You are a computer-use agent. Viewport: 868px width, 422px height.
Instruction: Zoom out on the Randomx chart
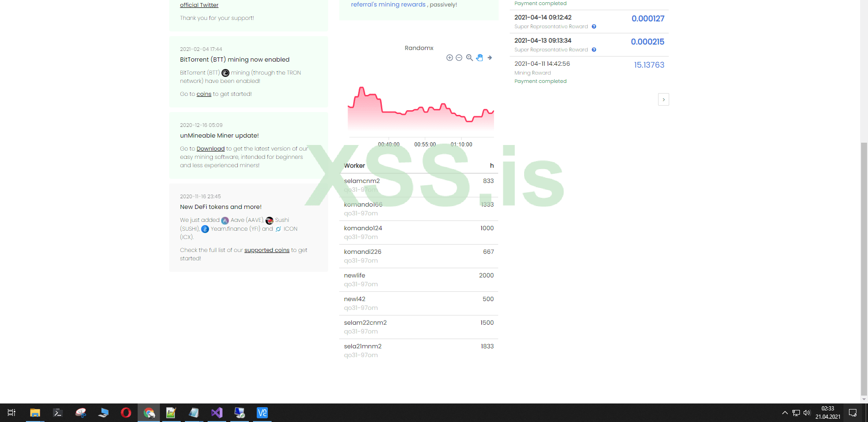click(x=459, y=58)
